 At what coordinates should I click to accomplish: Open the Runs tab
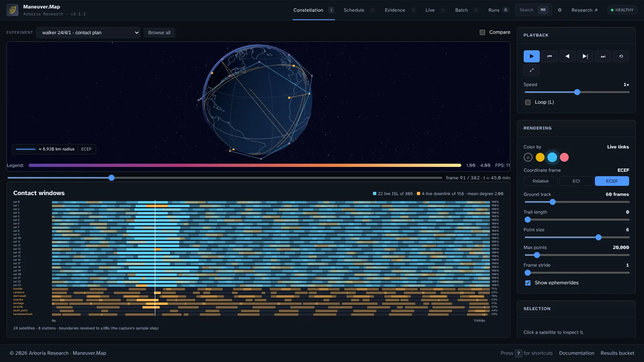pyautogui.click(x=498, y=10)
